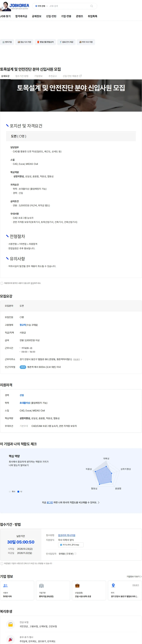Click the file icon in 자기소개서_양식.hwp

click(x=61, y=545)
